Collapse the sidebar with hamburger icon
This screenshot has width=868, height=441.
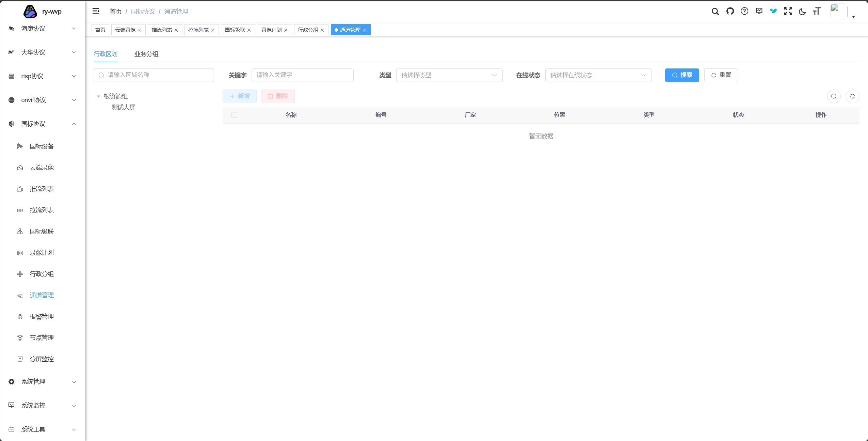(x=96, y=11)
